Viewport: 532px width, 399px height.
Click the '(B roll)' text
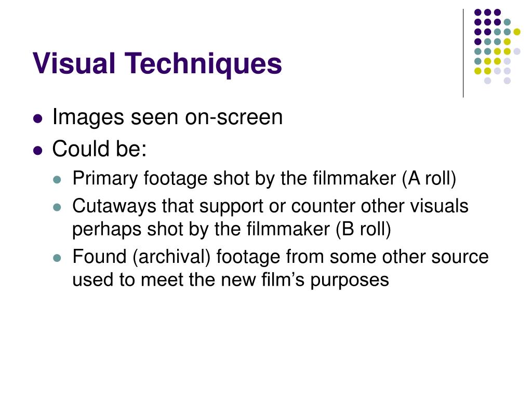[363, 229]
